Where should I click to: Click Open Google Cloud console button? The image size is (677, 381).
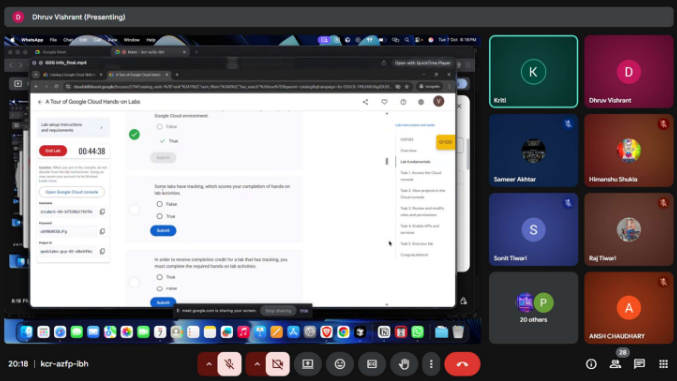(x=72, y=192)
